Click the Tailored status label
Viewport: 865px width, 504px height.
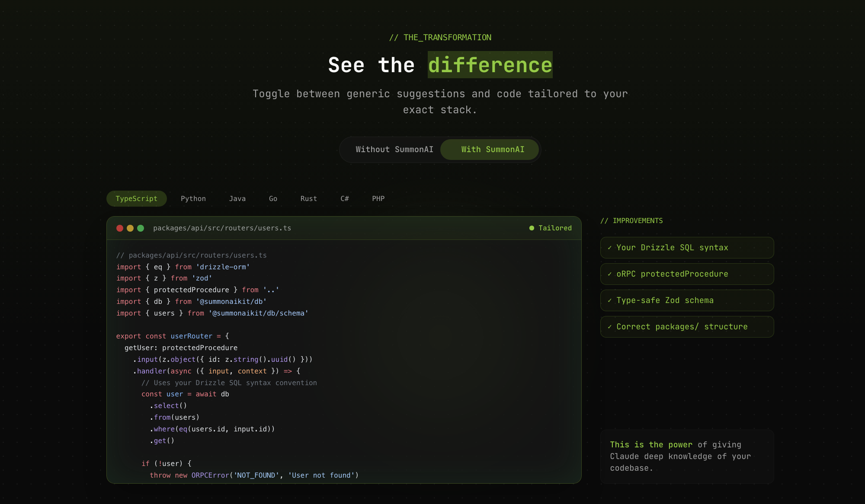click(x=555, y=228)
